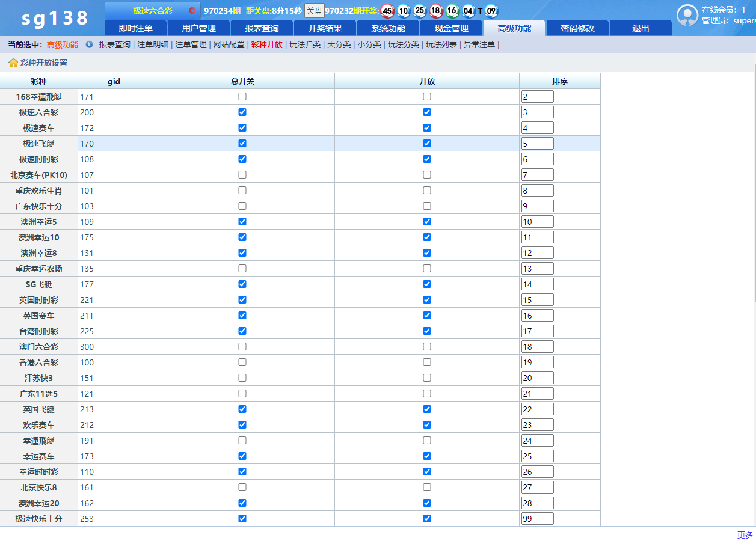Open the 报表查询 main tab
This screenshot has height=547, width=756.
(x=262, y=28)
